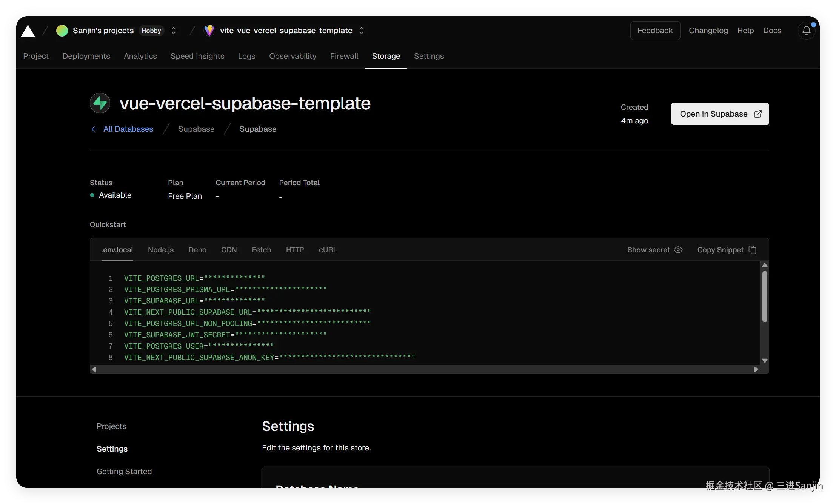Screen dimensions: 836x504
Task: Select the cURL snippet tab
Action: point(328,250)
